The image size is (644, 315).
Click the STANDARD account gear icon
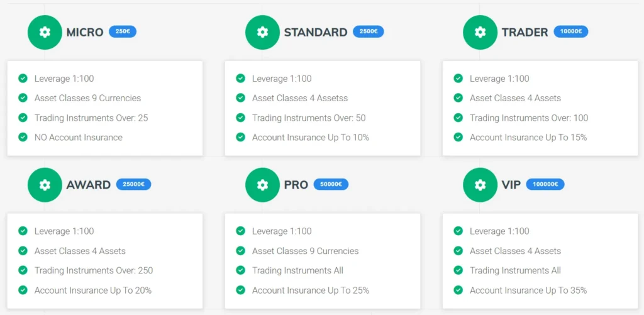coord(262,32)
